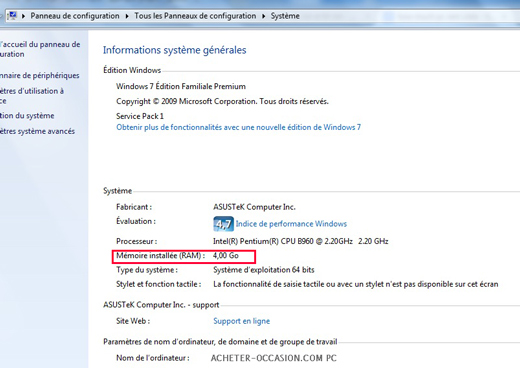Open the device manager (périphériques) sidebar link

(x=39, y=75)
